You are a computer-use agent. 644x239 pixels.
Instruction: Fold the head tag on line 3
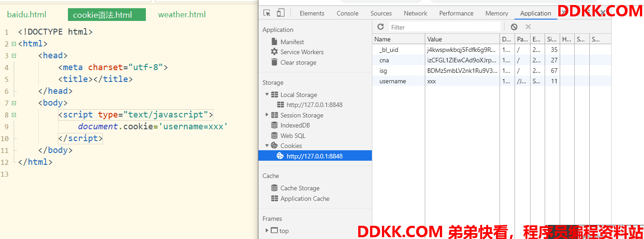[x=14, y=56]
